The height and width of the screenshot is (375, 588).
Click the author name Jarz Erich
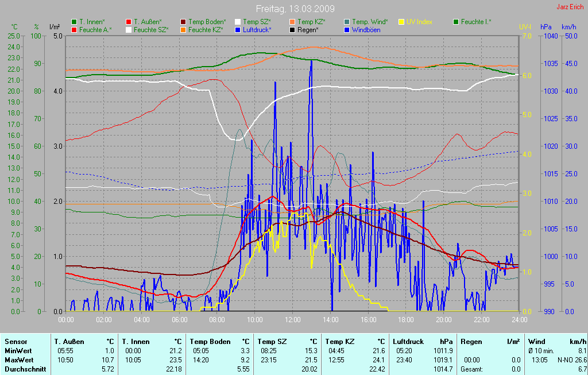click(x=570, y=7)
